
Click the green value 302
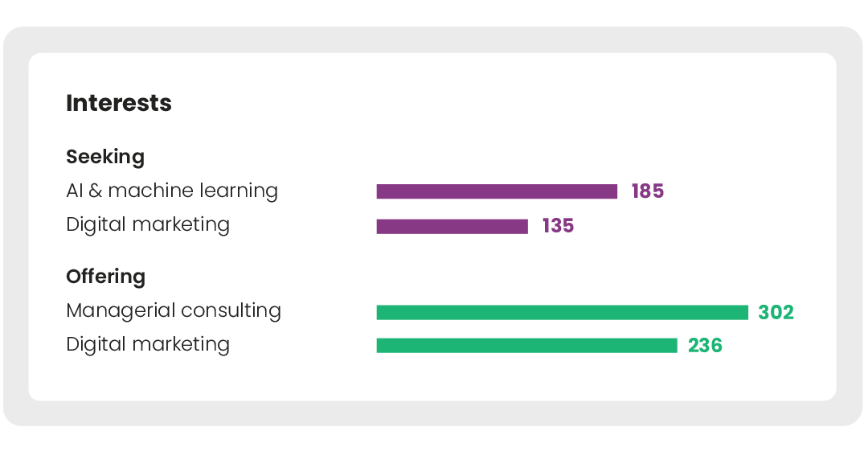[776, 312]
